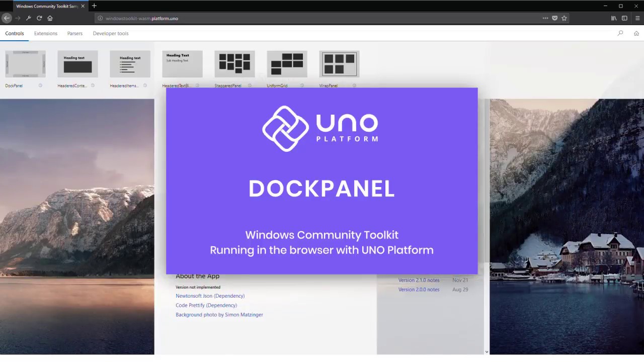Click the info icon next to HeaderedItems
Viewport: 644px width, 362px height.
coord(145,85)
